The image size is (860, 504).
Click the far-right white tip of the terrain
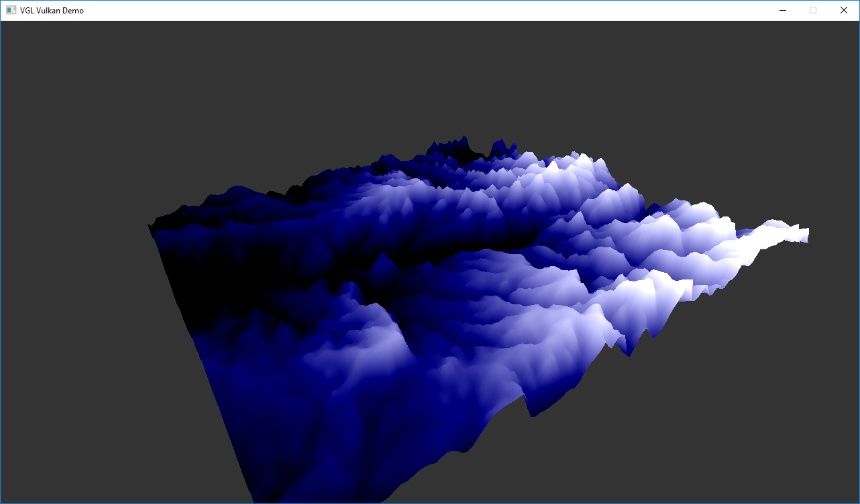tap(804, 234)
